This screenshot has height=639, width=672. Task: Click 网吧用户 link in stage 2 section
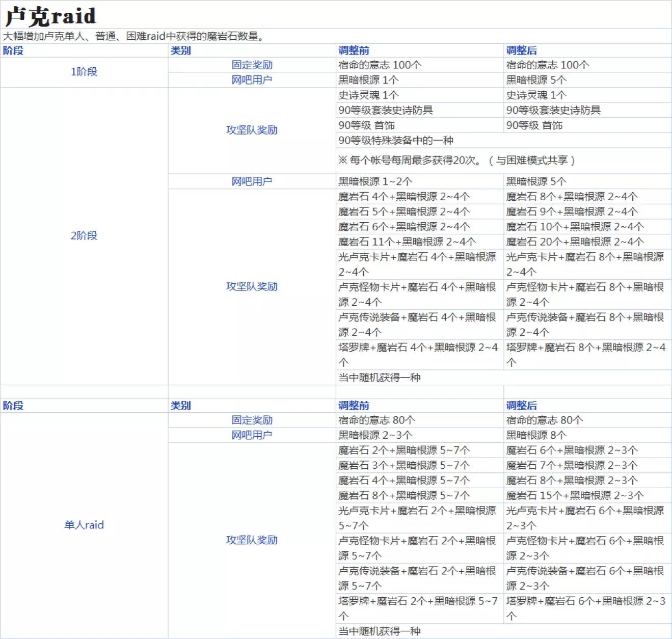coord(253,180)
